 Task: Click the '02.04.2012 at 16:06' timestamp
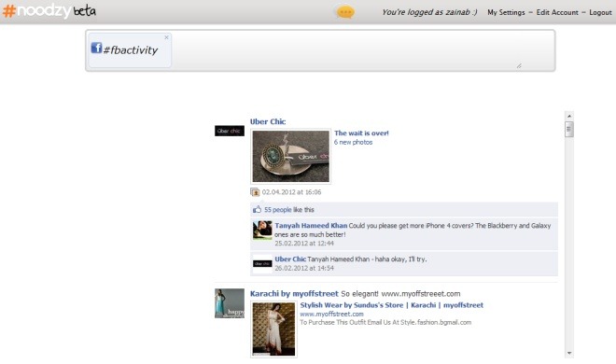(291, 192)
